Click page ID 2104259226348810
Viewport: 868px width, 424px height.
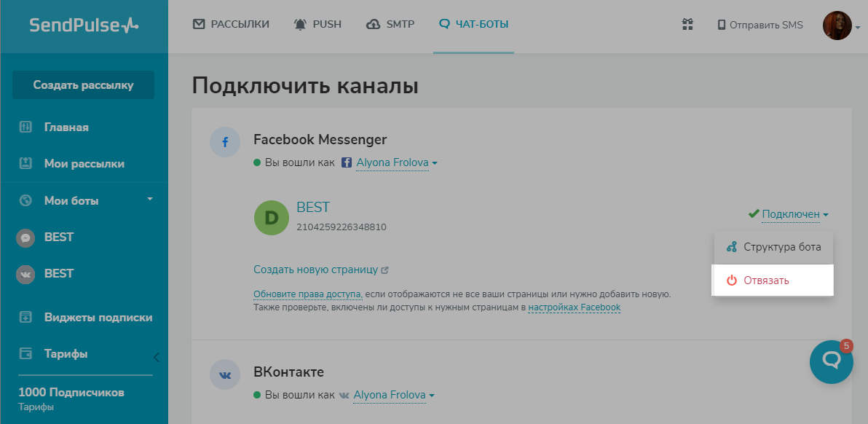(x=342, y=227)
